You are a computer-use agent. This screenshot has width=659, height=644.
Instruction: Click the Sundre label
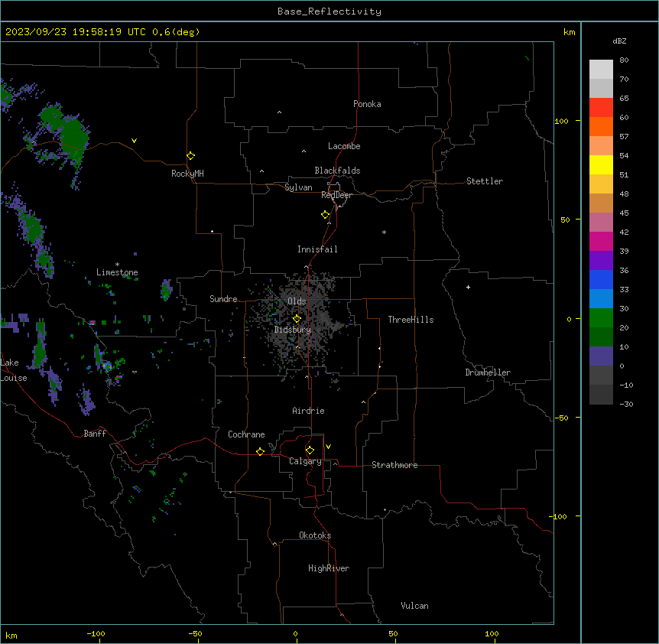pyautogui.click(x=223, y=299)
